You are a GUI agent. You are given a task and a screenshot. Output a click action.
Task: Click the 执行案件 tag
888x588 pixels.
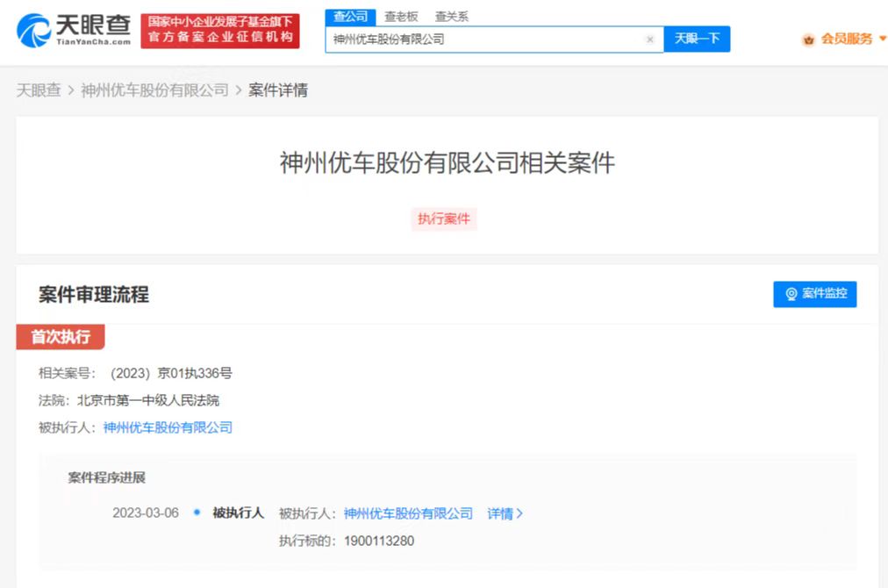tap(444, 219)
